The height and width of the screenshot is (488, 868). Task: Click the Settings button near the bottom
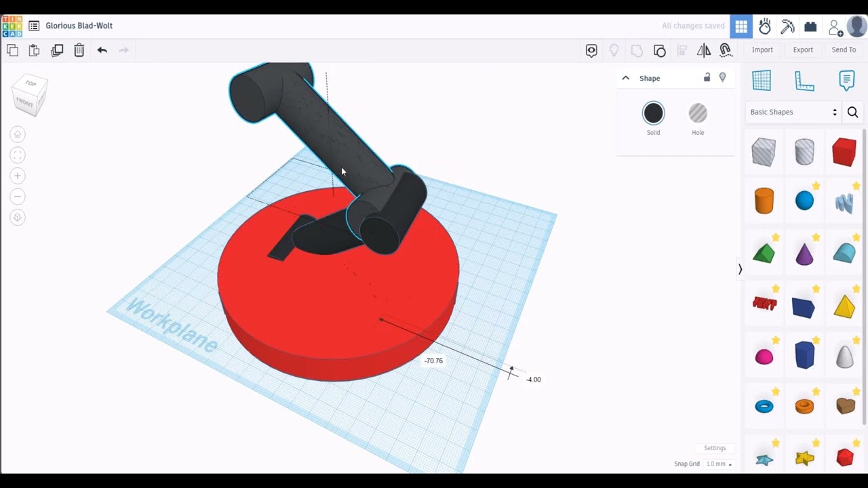coord(715,448)
